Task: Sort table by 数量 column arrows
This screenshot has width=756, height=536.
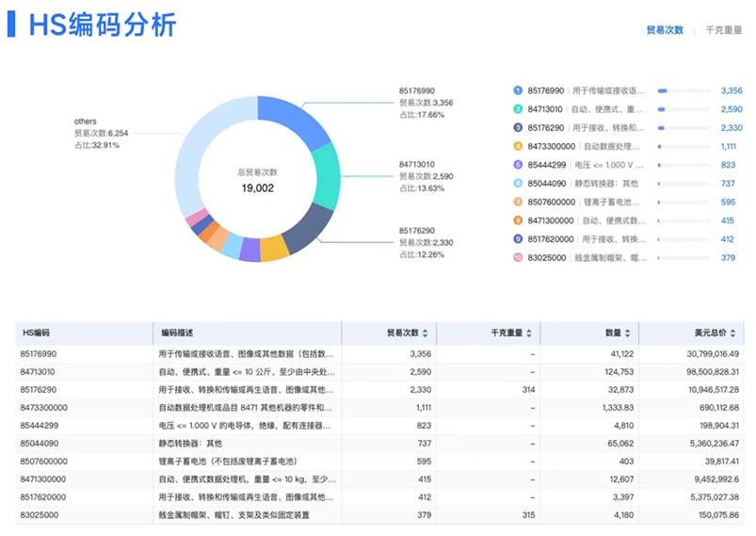Action: tap(627, 333)
